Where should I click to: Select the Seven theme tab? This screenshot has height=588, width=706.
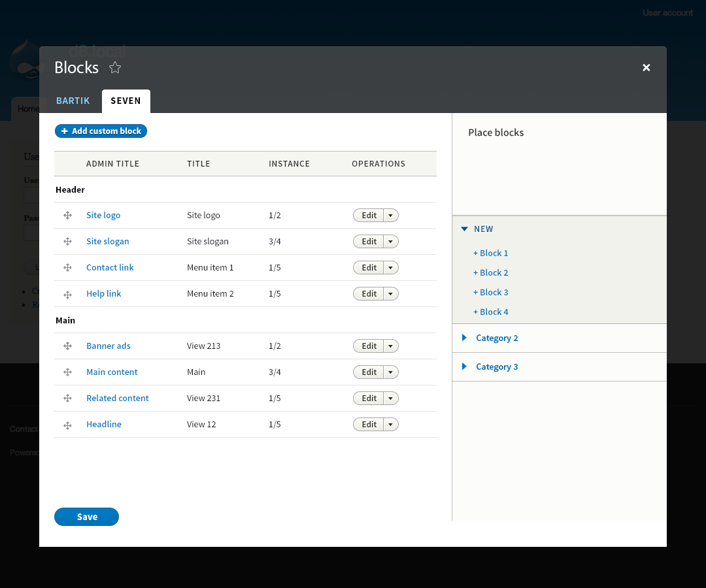126,101
